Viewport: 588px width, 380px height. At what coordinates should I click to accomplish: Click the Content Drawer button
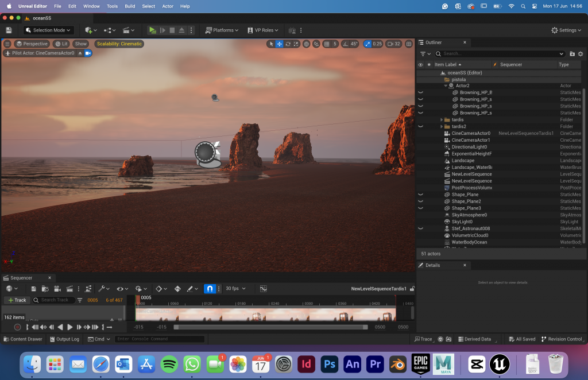(x=23, y=339)
